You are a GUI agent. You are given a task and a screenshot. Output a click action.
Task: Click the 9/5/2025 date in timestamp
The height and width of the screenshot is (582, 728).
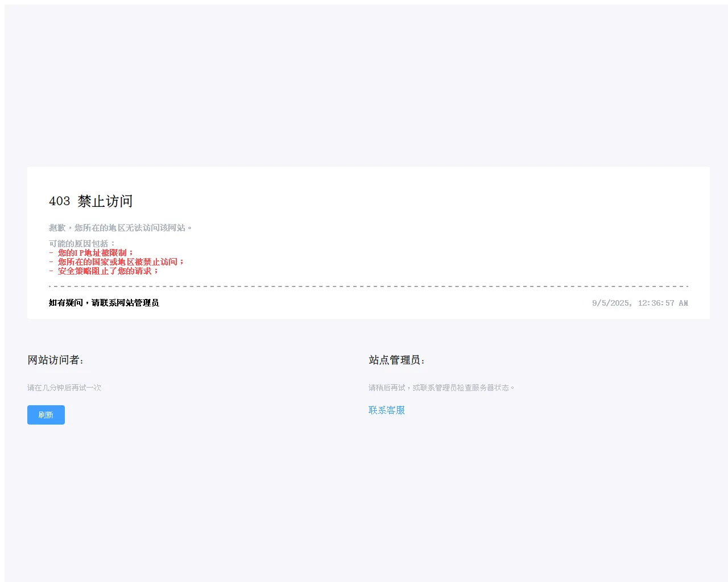[x=611, y=303]
